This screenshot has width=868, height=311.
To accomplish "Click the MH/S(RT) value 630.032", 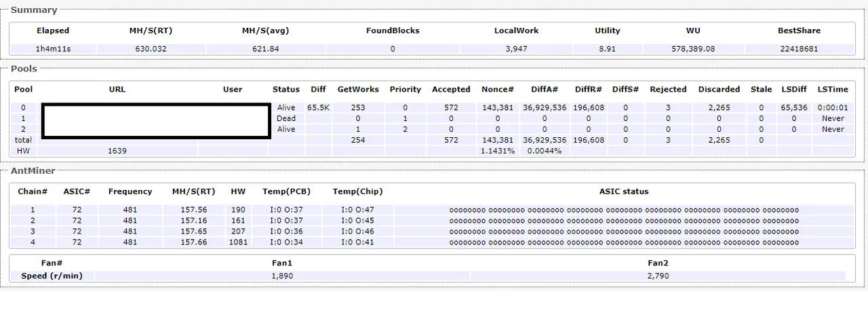I will point(151,49).
